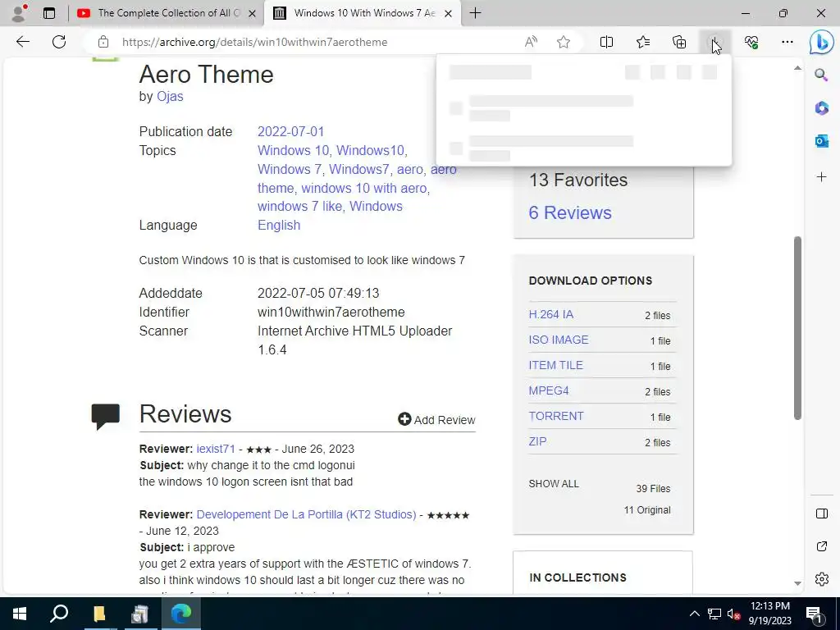Click the browser Back arrow
Image resolution: width=840 pixels, height=630 pixels.
tap(22, 42)
